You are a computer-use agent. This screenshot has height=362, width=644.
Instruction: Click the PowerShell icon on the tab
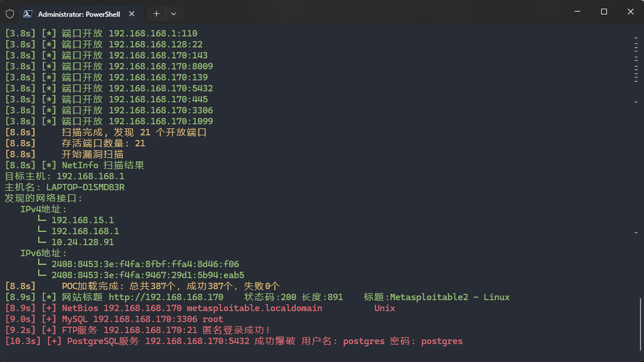27,14
